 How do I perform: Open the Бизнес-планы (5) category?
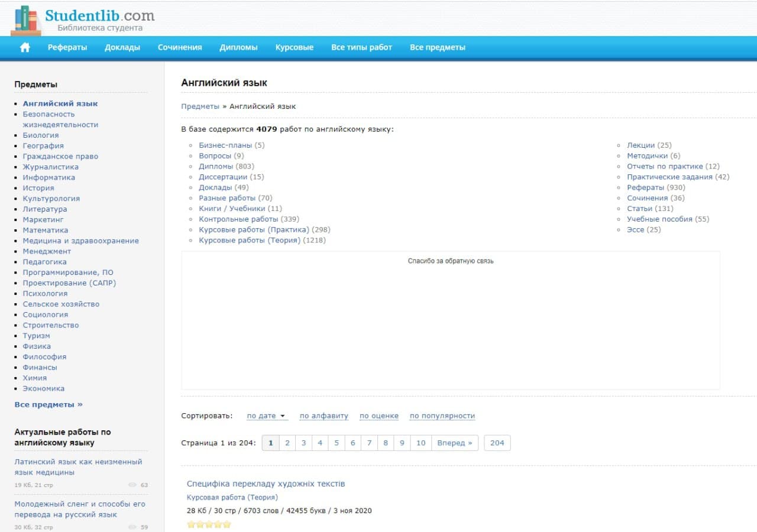click(225, 145)
